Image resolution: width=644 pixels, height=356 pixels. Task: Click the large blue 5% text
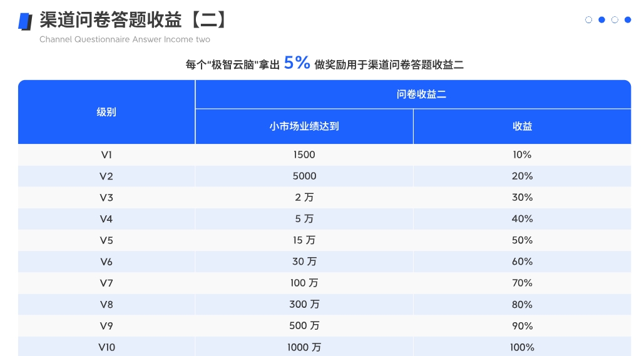pyautogui.click(x=297, y=63)
